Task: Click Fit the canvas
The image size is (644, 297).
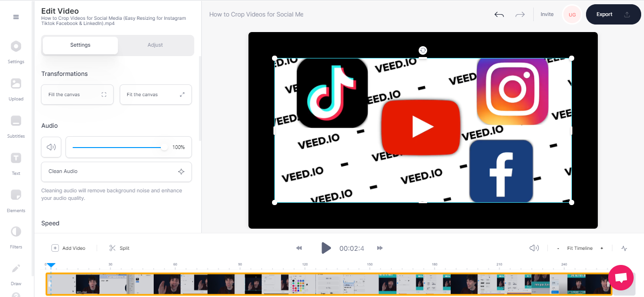Action: 156,95
